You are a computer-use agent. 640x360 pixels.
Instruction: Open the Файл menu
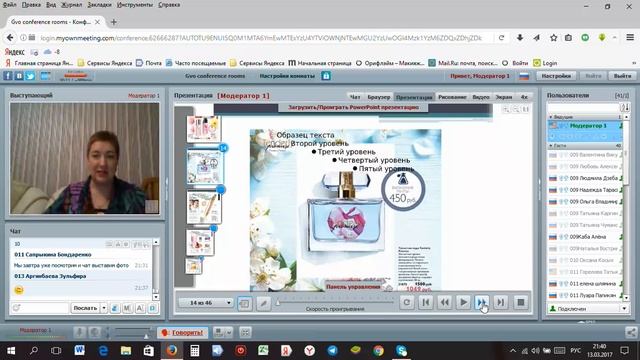[x=9, y=5]
